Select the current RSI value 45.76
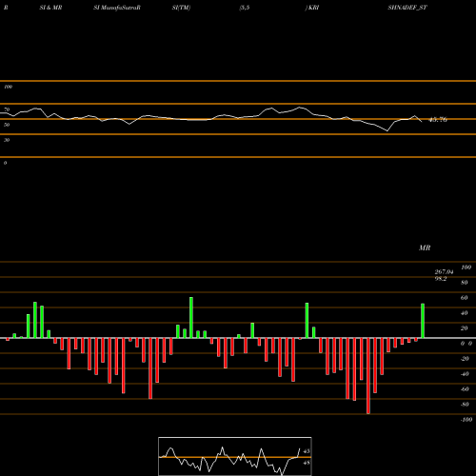 click(438, 120)
